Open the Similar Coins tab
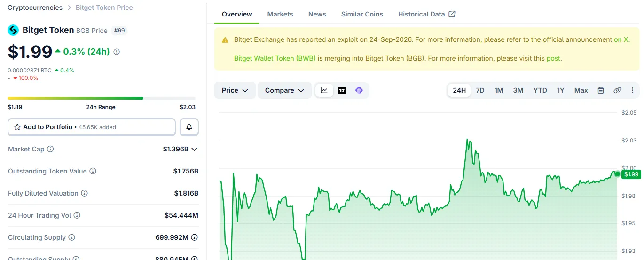Screen dimensions: 644x260 coord(362,14)
